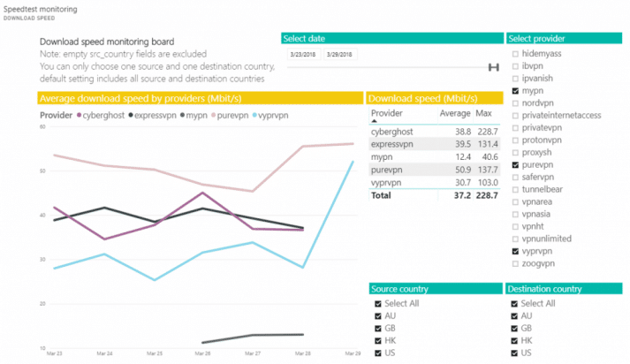Toggle Select All under Source country
630x364 pixels.
[378, 304]
